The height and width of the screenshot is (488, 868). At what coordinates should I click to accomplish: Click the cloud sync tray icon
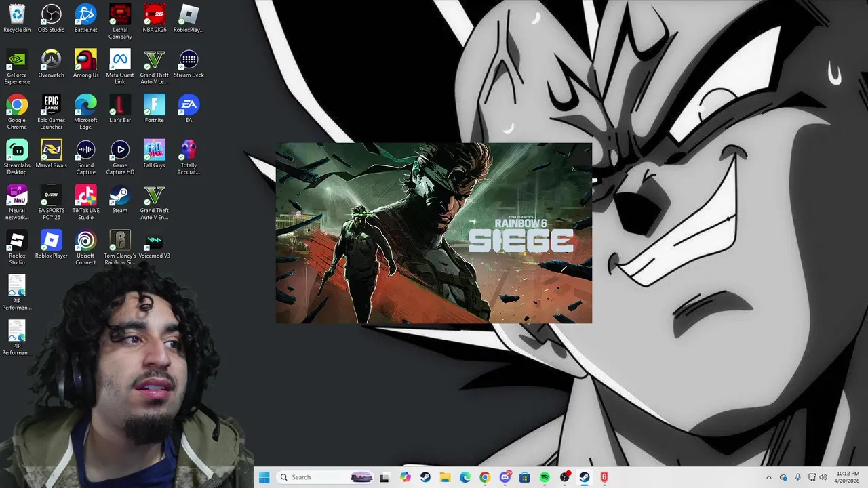(x=783, y=477)
